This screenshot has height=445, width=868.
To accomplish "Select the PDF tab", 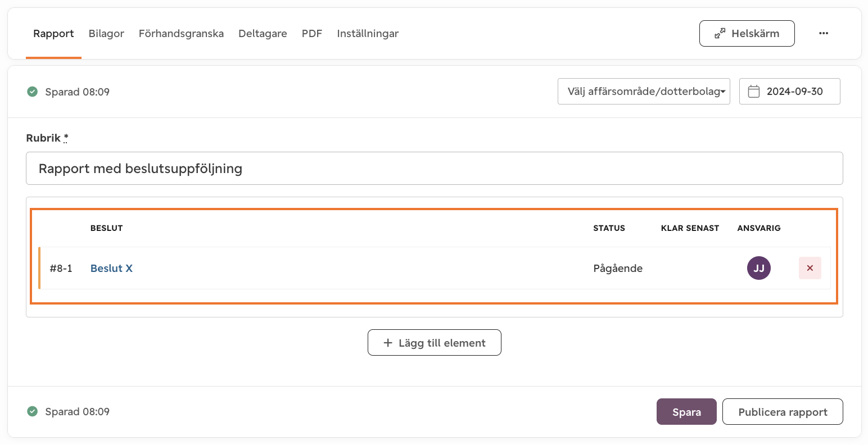I will [312, 34].
